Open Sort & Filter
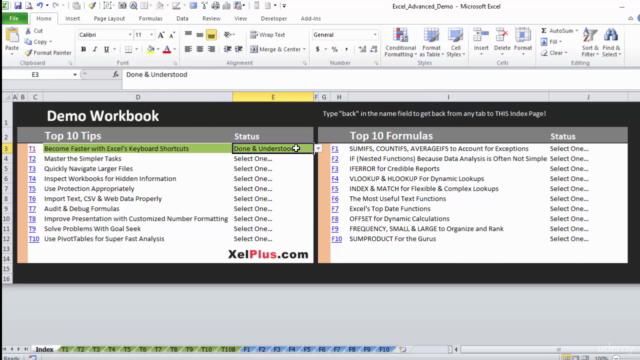 (x=590, y=42)
